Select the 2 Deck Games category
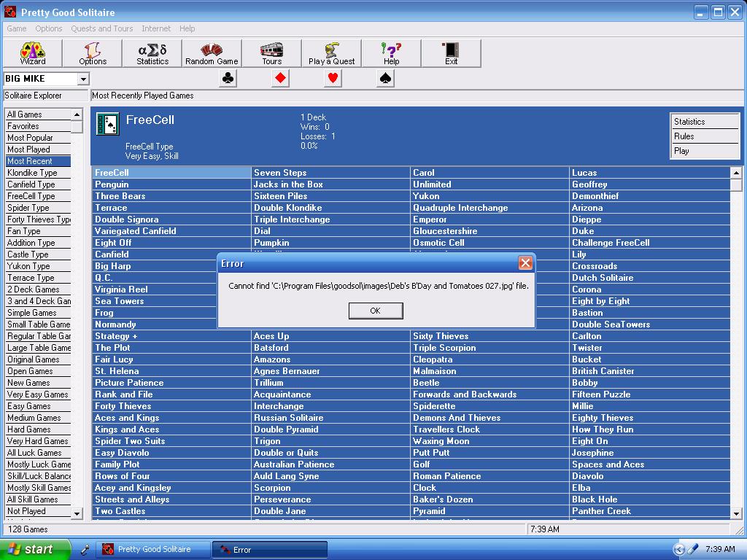747x560 pixels. pyautogui.click(x=38, y=289)
